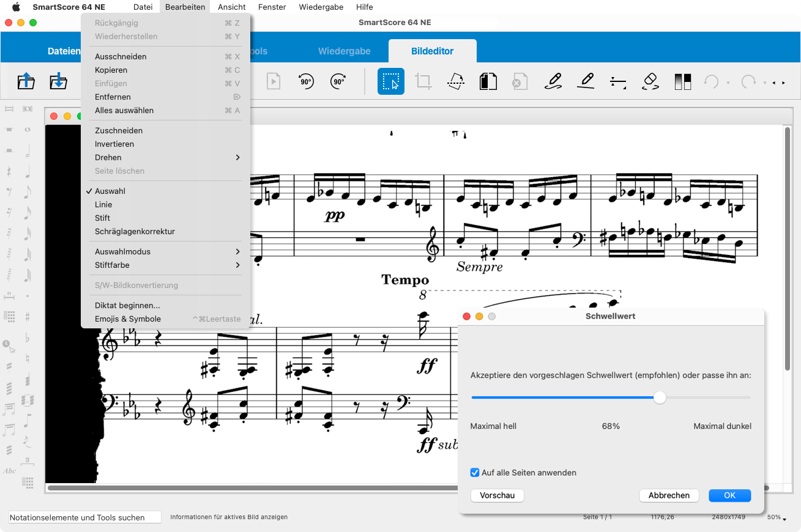Click the open file icon with up arrow
The width and height of the screenshot is (801, 532).
pyautogui.click(x=26, y=81)
